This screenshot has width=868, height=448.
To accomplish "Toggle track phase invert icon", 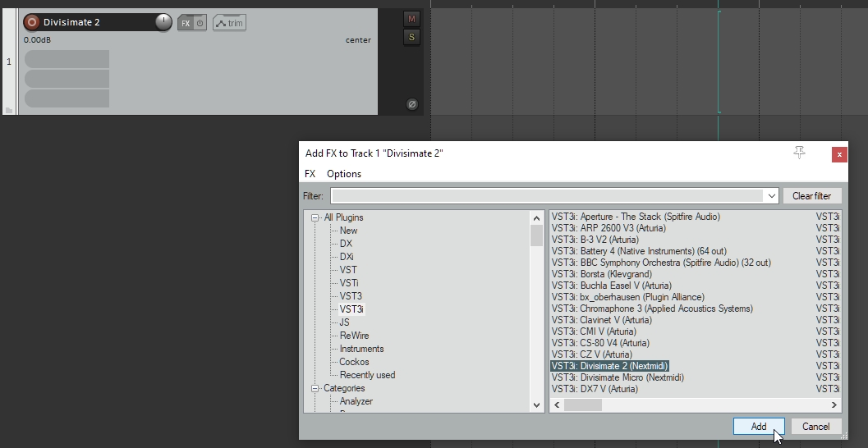I will pos(412,104).
